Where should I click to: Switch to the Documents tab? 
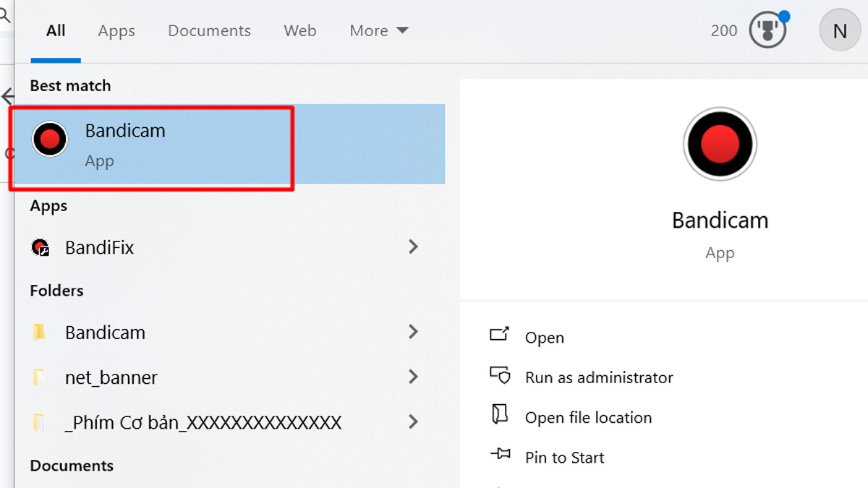(209, 30)
